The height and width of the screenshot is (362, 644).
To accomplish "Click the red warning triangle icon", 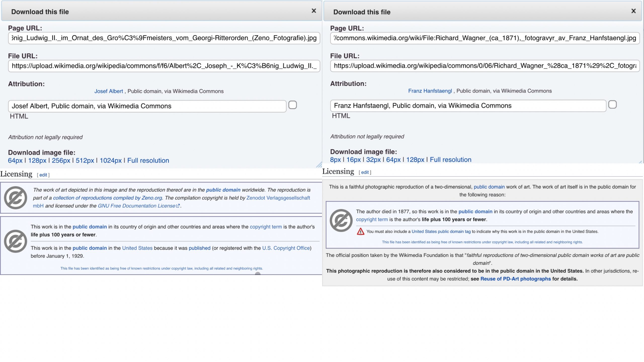I will 360,232.
